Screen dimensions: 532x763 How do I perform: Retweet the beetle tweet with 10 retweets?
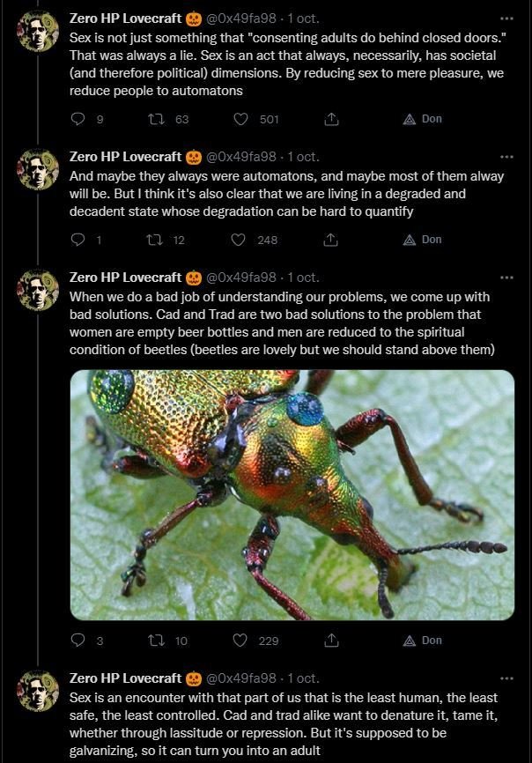pos(157,641)
